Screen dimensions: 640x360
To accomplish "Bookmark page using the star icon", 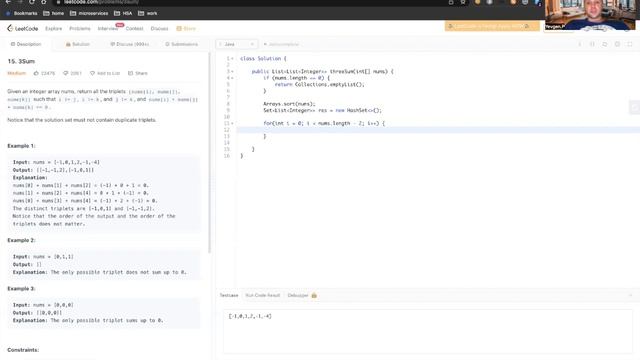I will click(463, 2).
